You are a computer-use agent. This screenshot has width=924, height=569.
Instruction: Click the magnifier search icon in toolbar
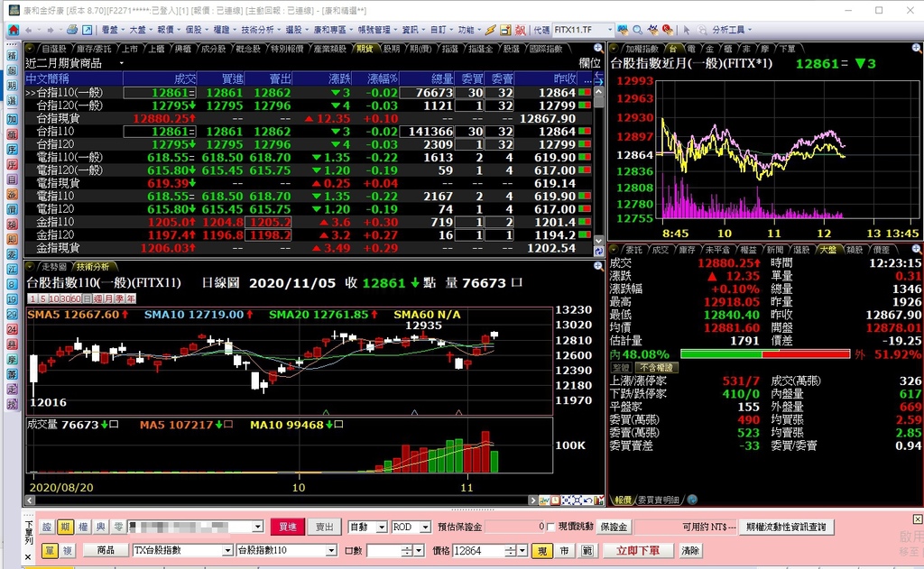click(x=637, y=30)
